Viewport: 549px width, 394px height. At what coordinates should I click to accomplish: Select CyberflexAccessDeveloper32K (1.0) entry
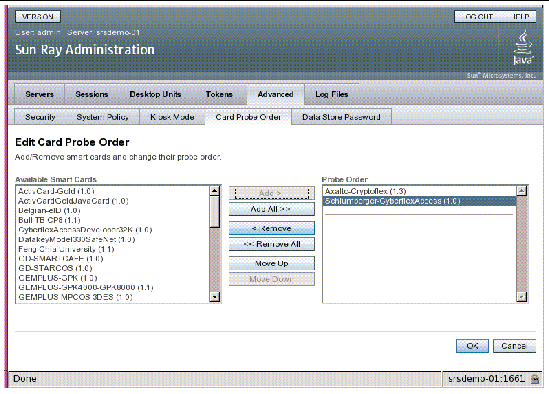[113, 230]
